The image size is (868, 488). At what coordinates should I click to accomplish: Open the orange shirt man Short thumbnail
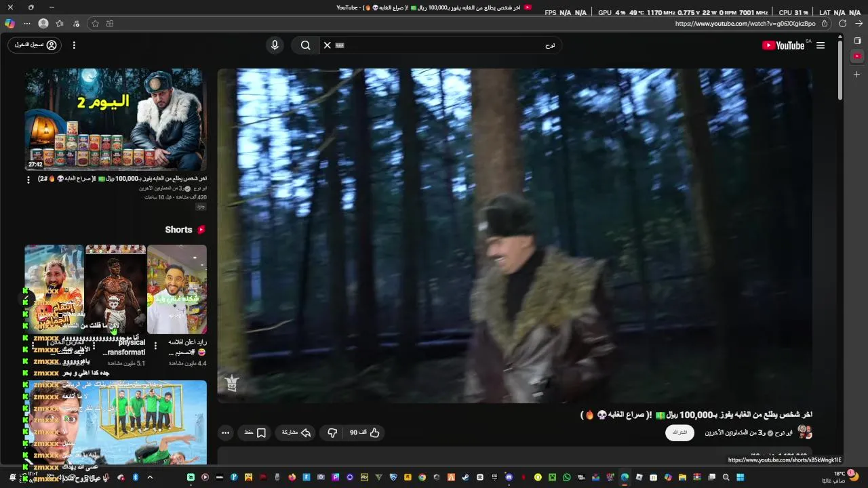point(54,289)
